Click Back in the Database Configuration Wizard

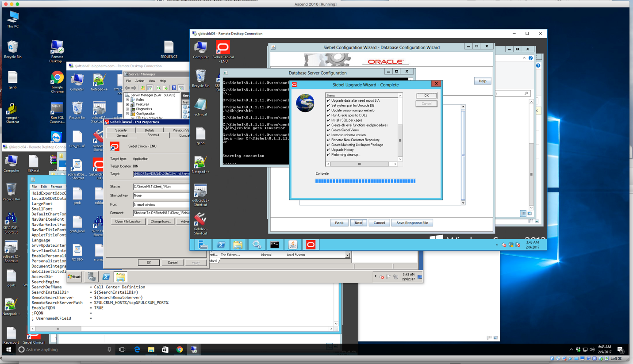339,223
